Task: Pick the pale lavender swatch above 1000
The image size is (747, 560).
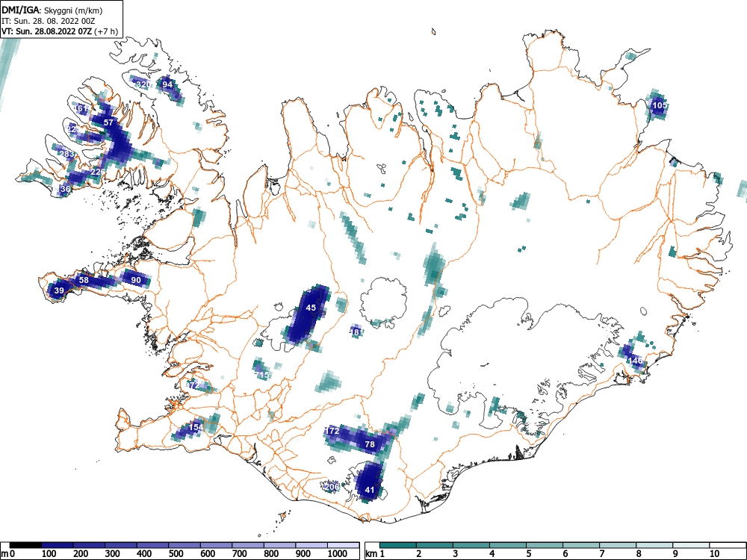Action: 343,545
